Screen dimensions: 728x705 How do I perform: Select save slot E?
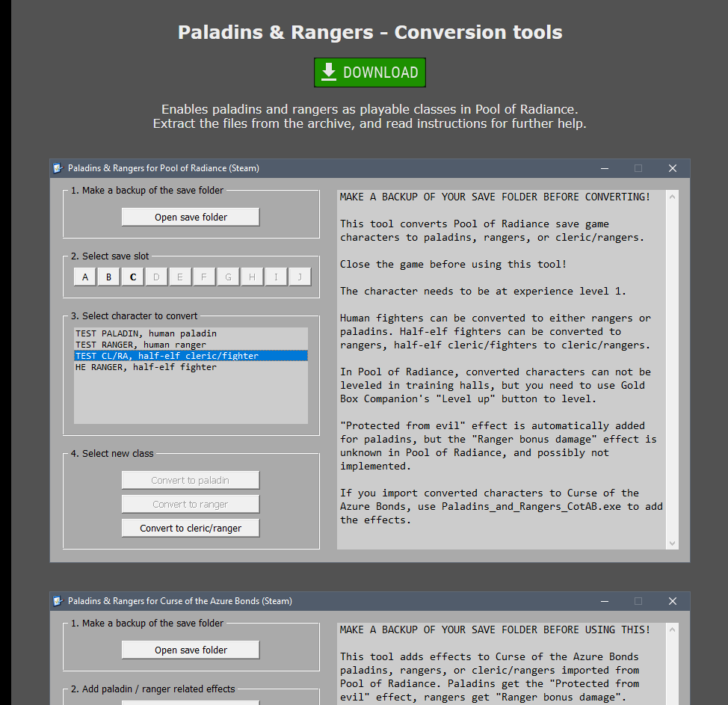tap(180, 277)
